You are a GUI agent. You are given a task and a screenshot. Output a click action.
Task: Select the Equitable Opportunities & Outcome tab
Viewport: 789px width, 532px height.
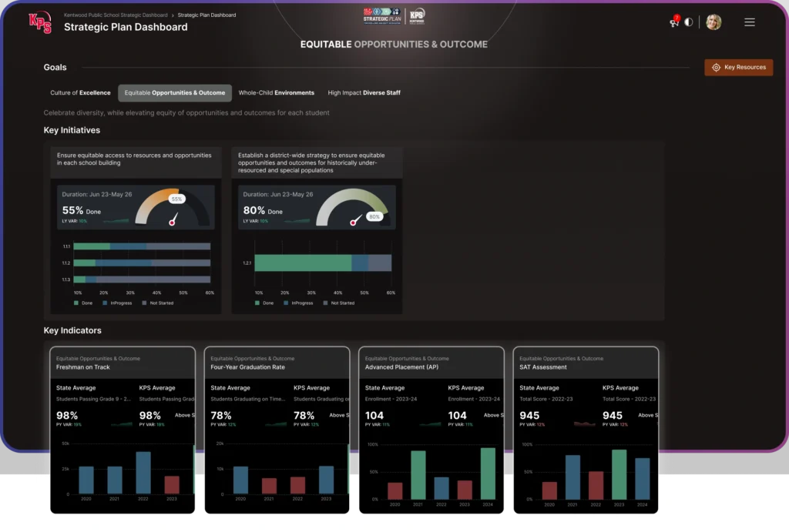tap(175, 93)
